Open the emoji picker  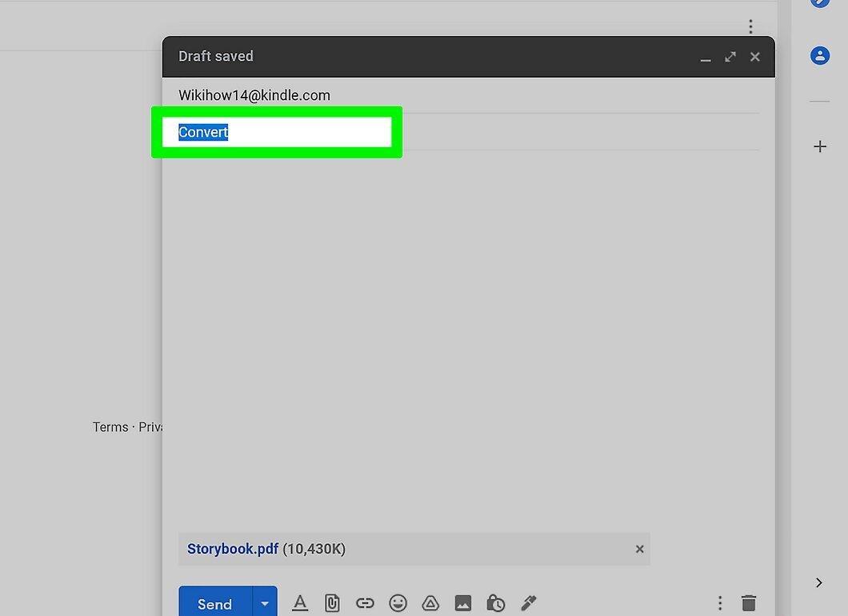[398, 602]
